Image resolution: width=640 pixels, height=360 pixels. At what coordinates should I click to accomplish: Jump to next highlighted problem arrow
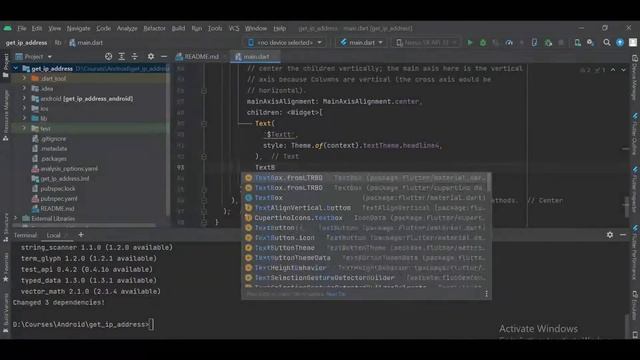coord(623,70)
